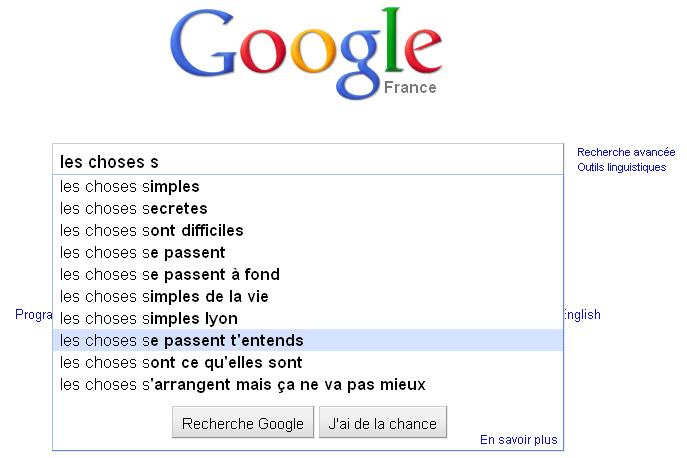Click the Google France logo

click(x=306, y=53)
